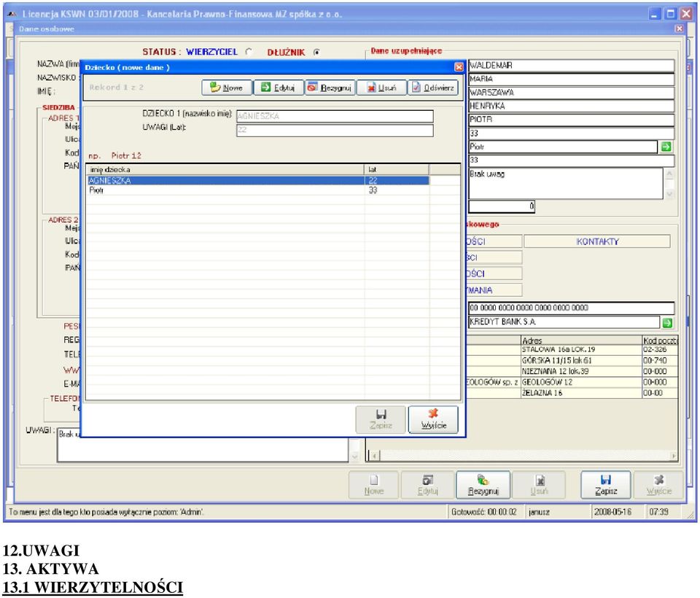Click Edytuj button in main bottom toolbar
The width and height of the screenshot is (700, 598).
pos(427,484)
